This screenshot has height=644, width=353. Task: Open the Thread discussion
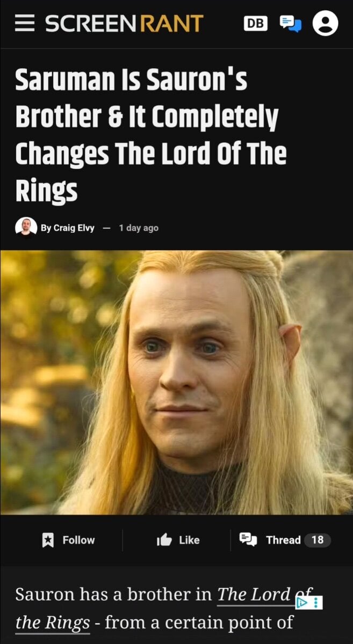click(x=283, y=540)
